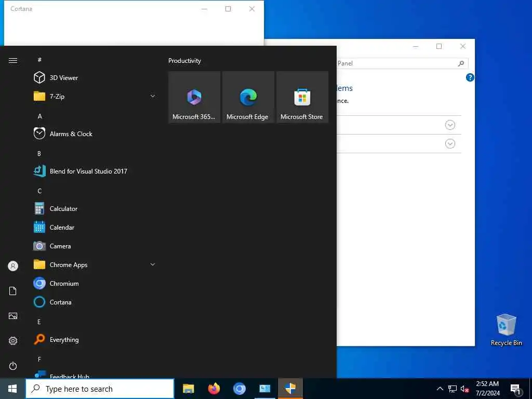Open the network tray icon
The width and height of the screenshot is (532, 399).
(x=453, y=389)
